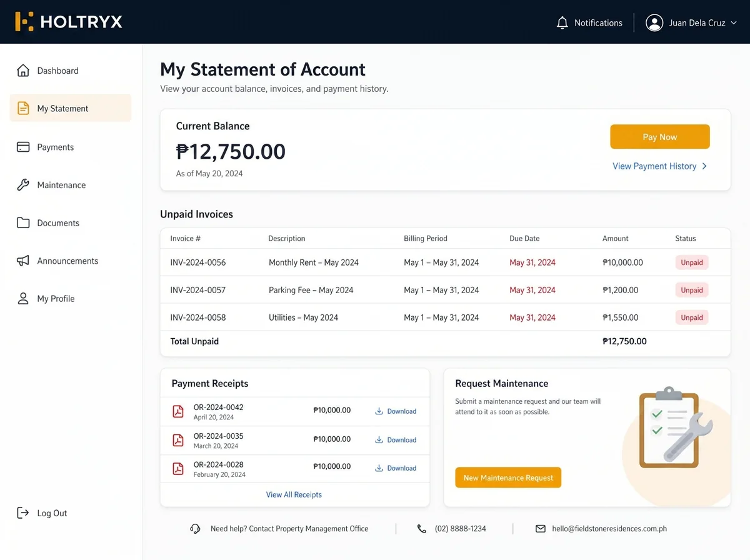Open the View Payment History link

(x=654, y=166)
